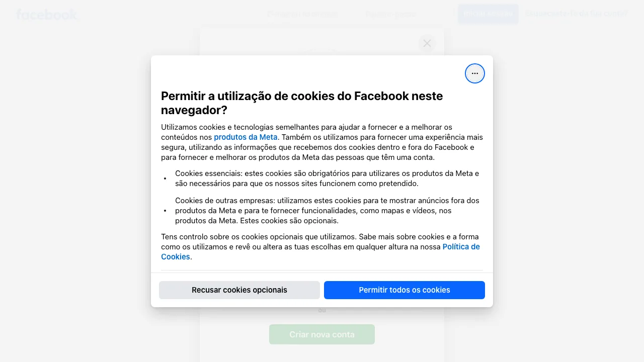The width and height of the screenshot is (644, 362).
Task: Click the dimmed Iniciar sessão button
Action: click(x=488, y=14)
